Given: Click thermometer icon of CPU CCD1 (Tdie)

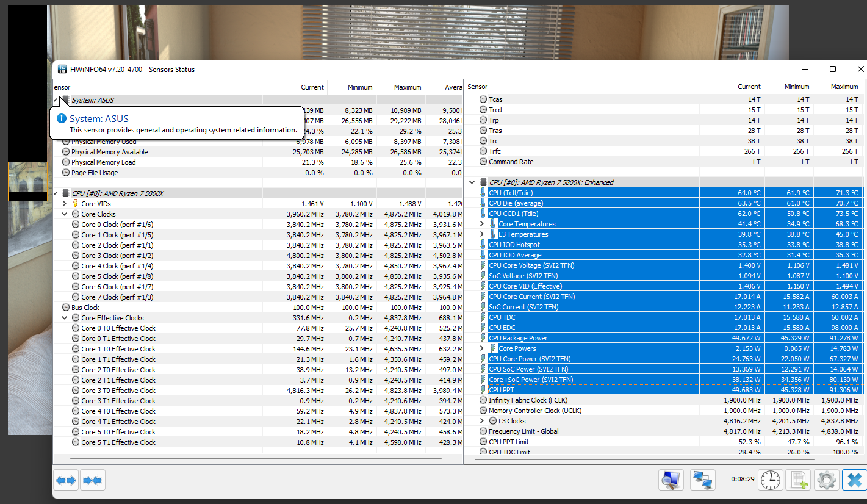Looking at the screenshot, I should coord(483,214).
